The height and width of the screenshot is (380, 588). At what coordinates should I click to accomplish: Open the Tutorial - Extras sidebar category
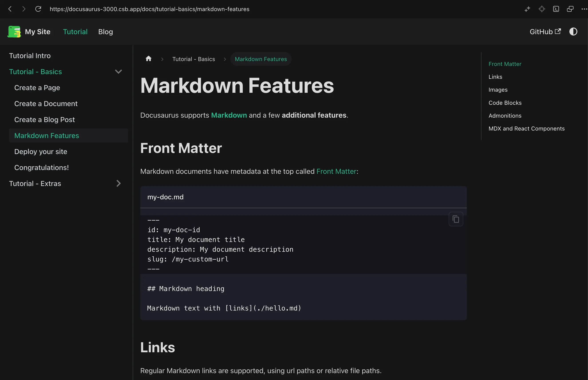point(35,184)
